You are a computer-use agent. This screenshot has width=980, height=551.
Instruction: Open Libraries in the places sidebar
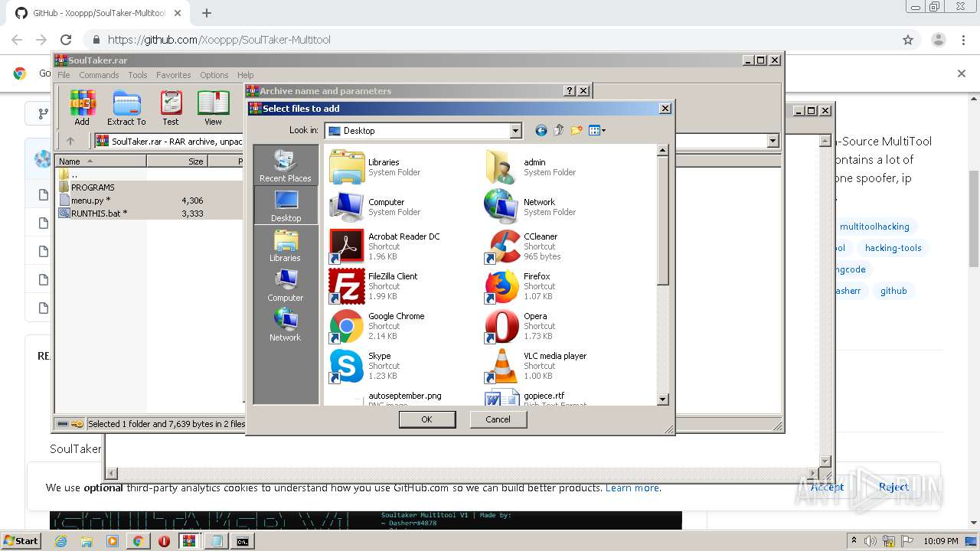(x=286, y=245)
